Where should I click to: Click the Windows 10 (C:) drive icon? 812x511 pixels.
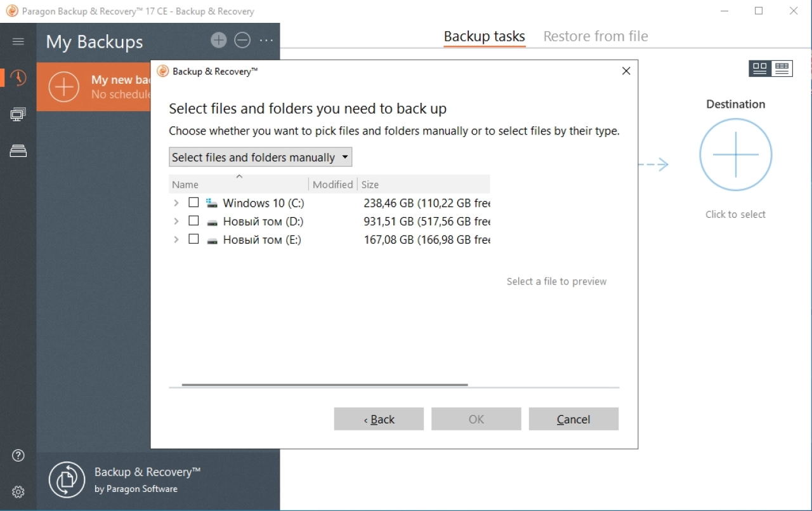click(x=212, y=203)
